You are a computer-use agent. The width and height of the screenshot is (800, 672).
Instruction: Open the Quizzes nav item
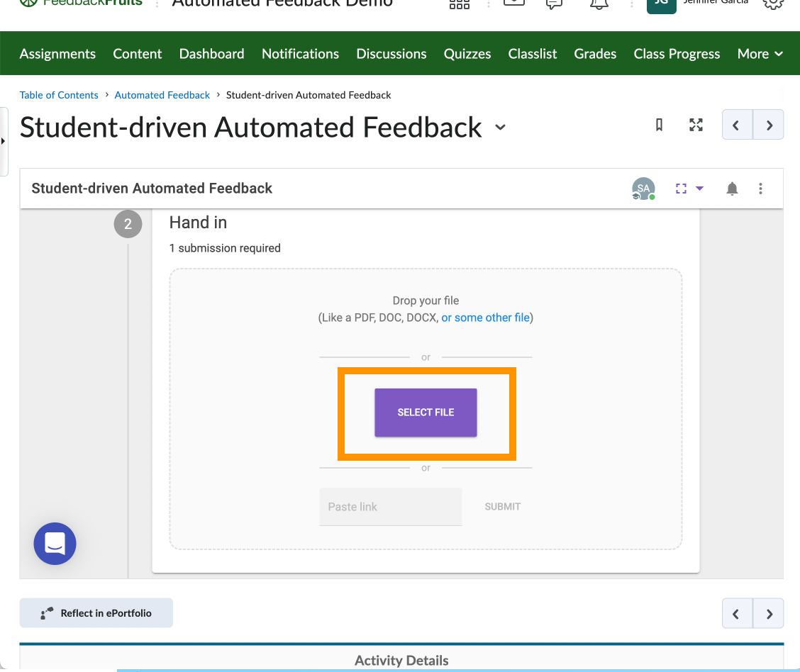pyautogui.click(x=467, y=54)
